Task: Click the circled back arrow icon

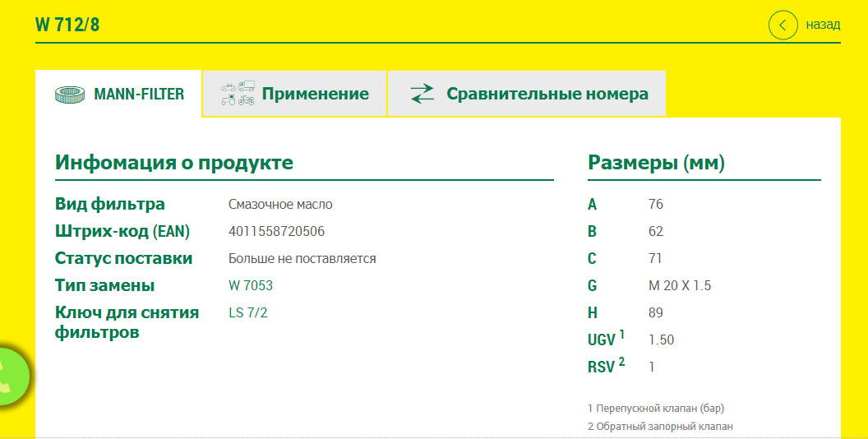Action: coord(783,25)
